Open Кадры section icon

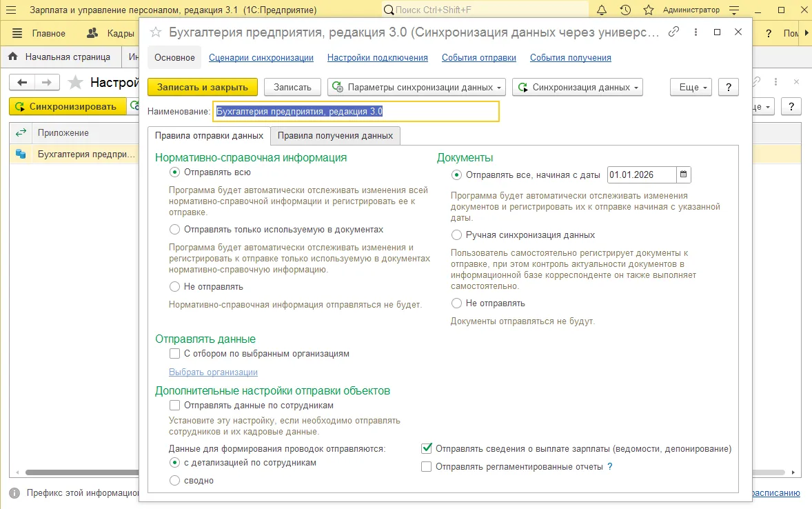[x=92, y=33]
